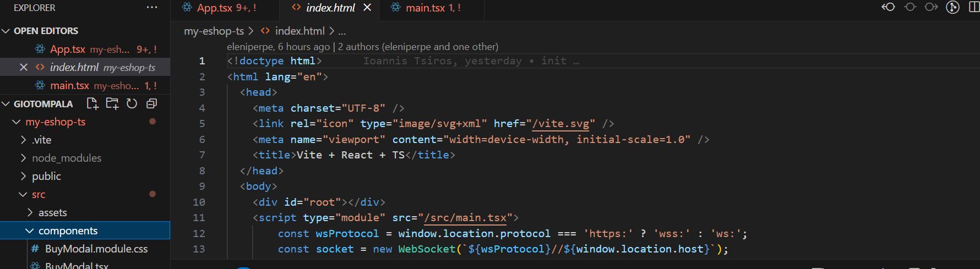
Task: Expand the .vite folder
Action: (x=23, y=140)
